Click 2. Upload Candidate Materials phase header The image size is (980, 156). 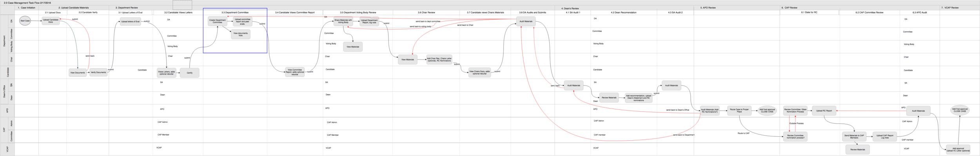(73, 7)
